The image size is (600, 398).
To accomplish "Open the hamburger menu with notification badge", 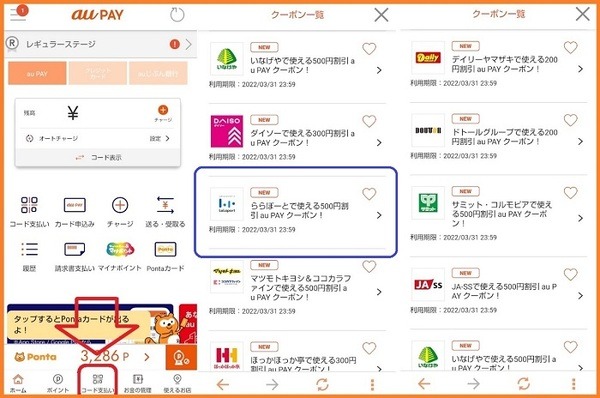I will [x=18, y=13].
